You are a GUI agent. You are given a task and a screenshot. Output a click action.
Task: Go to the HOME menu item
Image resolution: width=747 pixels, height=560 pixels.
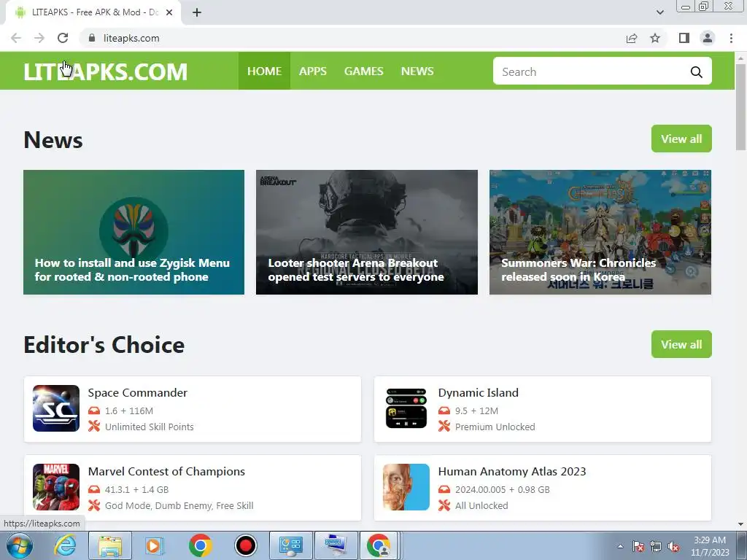point(264,71)
